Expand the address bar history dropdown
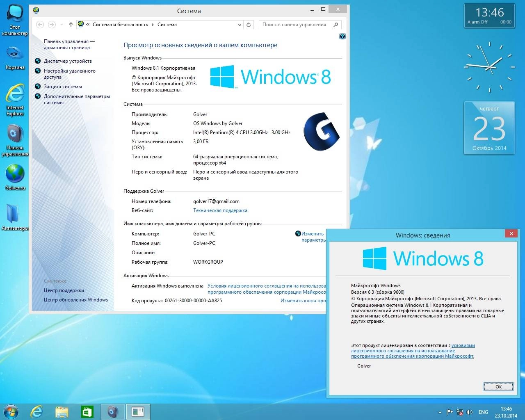The height and width of the screenshot is (420, 525). 240,25
